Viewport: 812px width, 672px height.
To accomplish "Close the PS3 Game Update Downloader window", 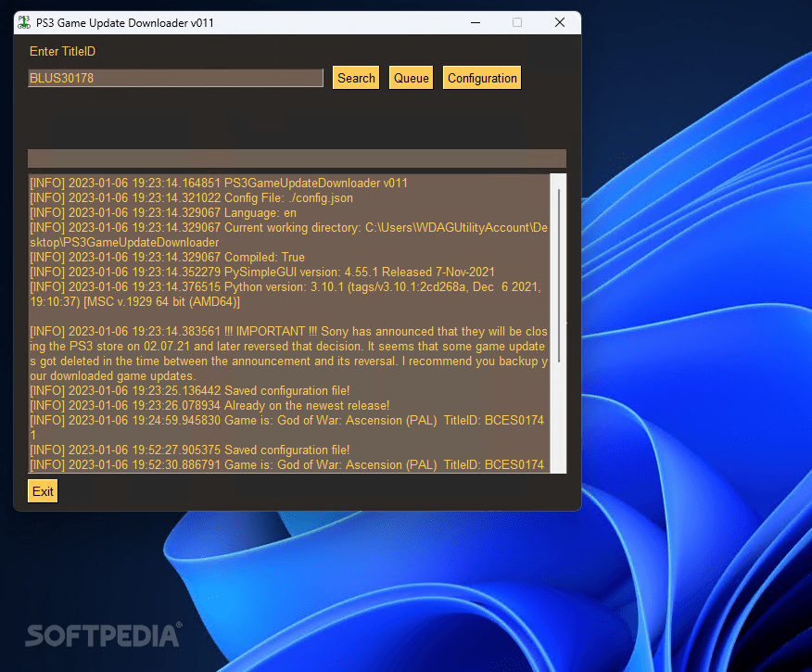I will (x=560, y=23).
